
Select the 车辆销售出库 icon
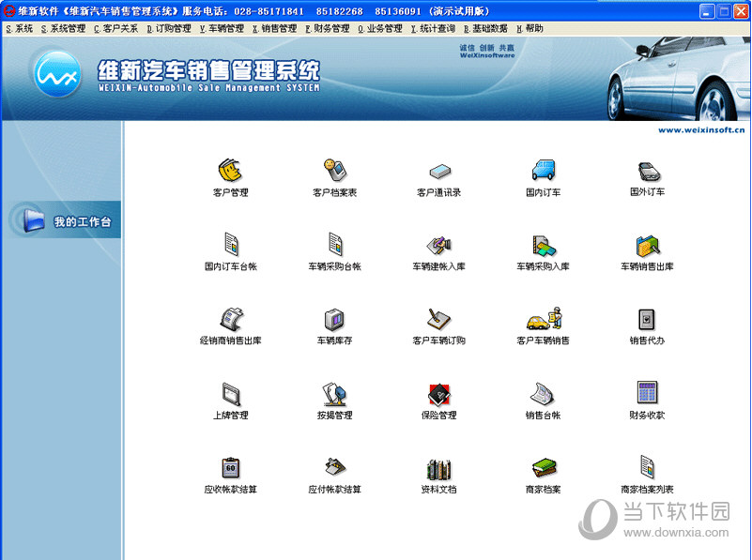[x=648, y=245]
